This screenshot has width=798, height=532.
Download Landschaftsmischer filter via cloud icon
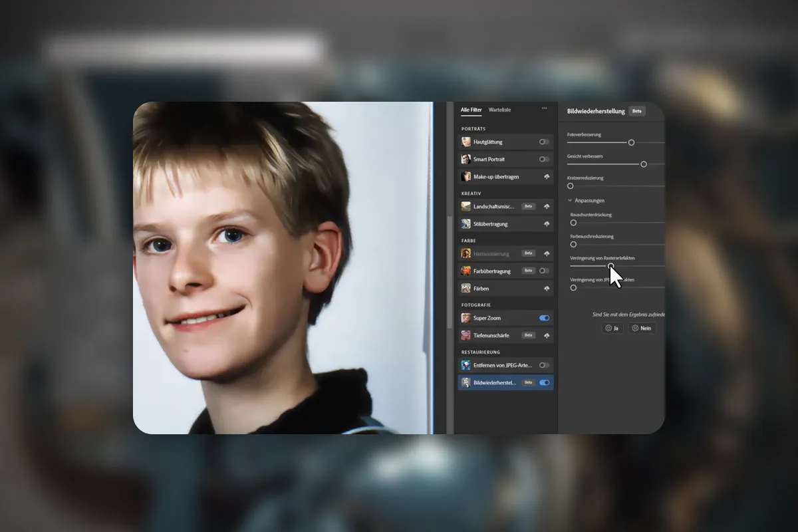(547, 207)
